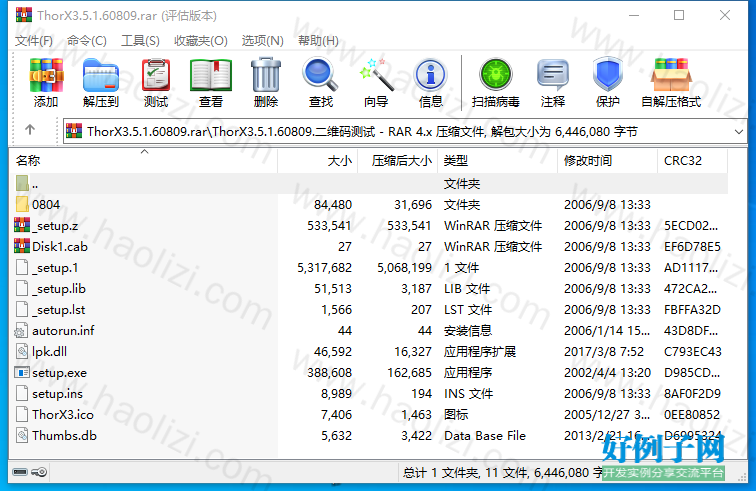The image size is (756, 491).
Task: Sort by Modified (修改时间) column header
Action: (608, 161)
